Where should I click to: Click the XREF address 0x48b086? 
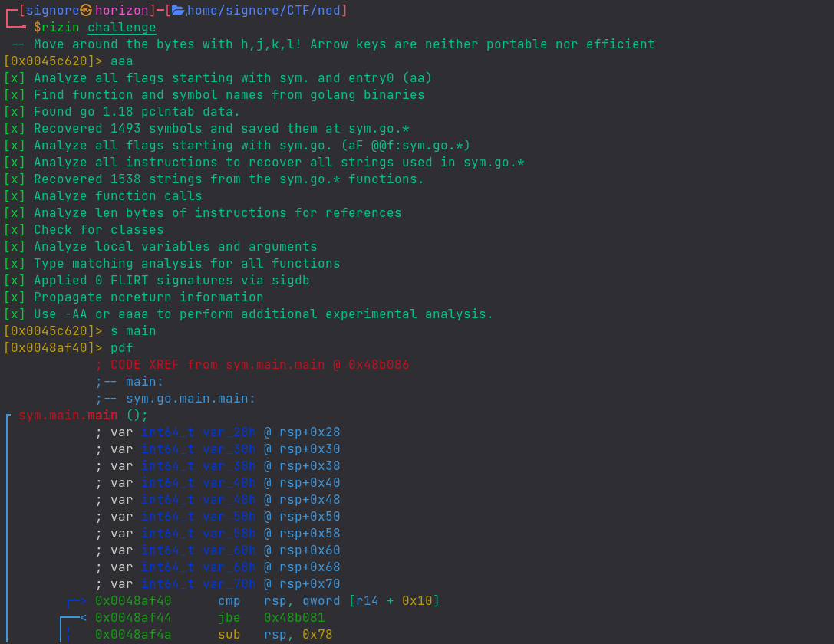tap(378, 365)
